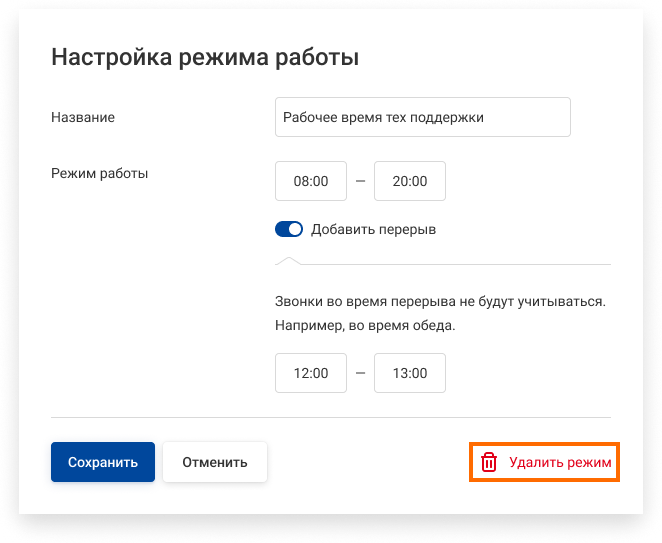Screen dimensions: 662x543
Task: Select the 13:00 break end time field
Action: (x=409, y=373)
